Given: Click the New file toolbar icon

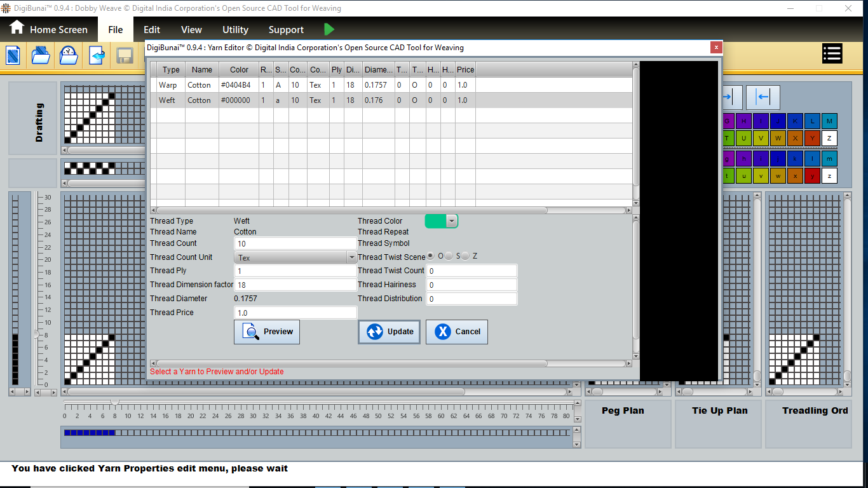Looking at the screenshot, I should tap(13, 55).
